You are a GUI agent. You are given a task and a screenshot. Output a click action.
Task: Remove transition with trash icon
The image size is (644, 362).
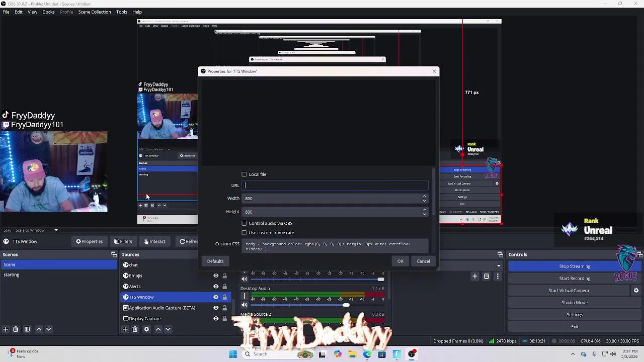tap(486, 276)
